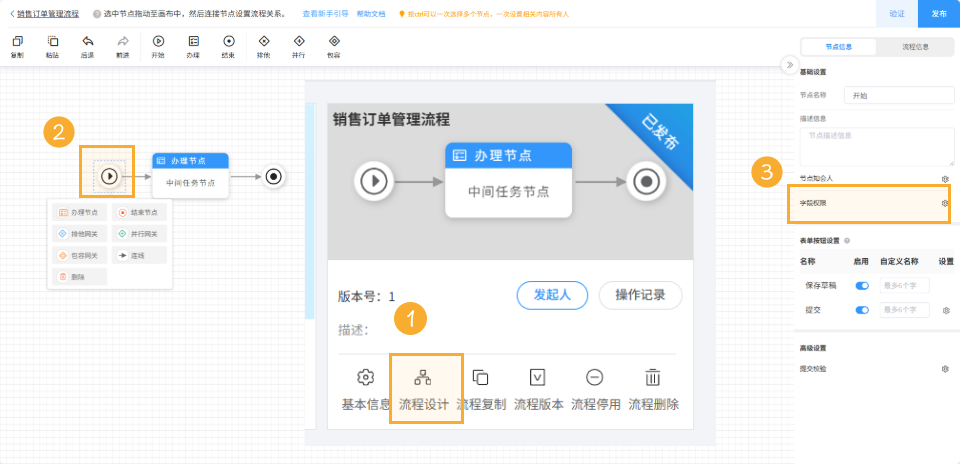Toggle 保存草稿 enable switch
The image size is (960, 464).
pyautogui.click(x=862, y=286)
